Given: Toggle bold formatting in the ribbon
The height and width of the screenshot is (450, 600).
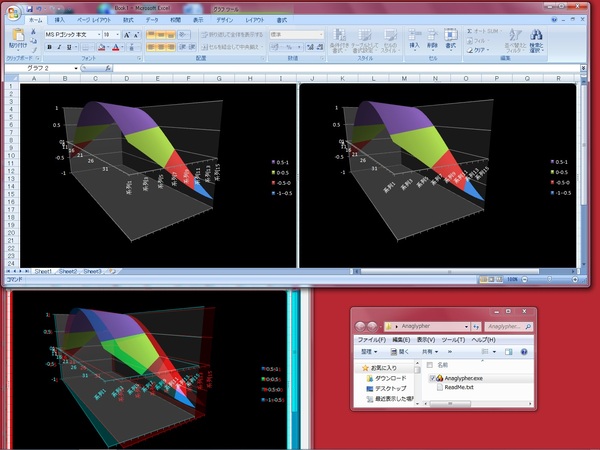Looking at the screenshot, I should click(48, 47).
